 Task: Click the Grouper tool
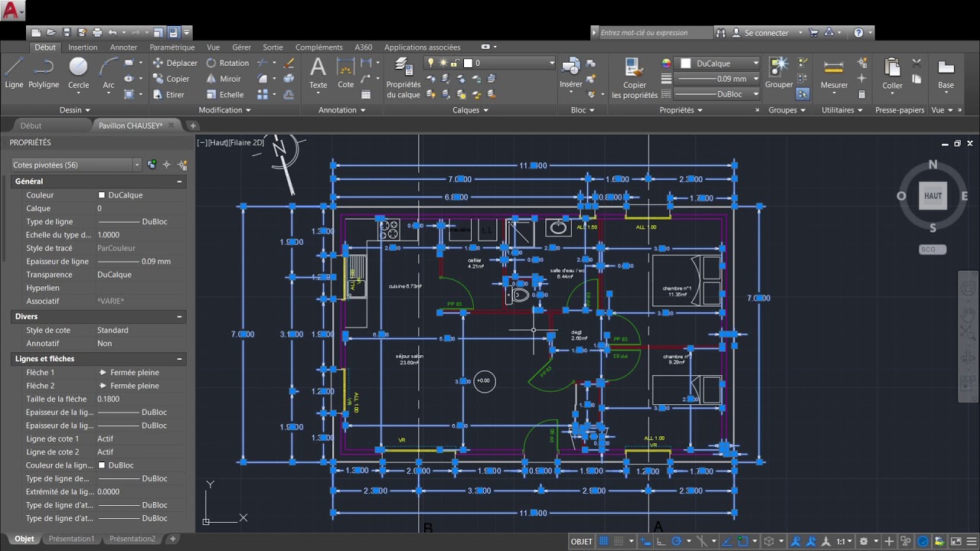[x=779, y=73]
